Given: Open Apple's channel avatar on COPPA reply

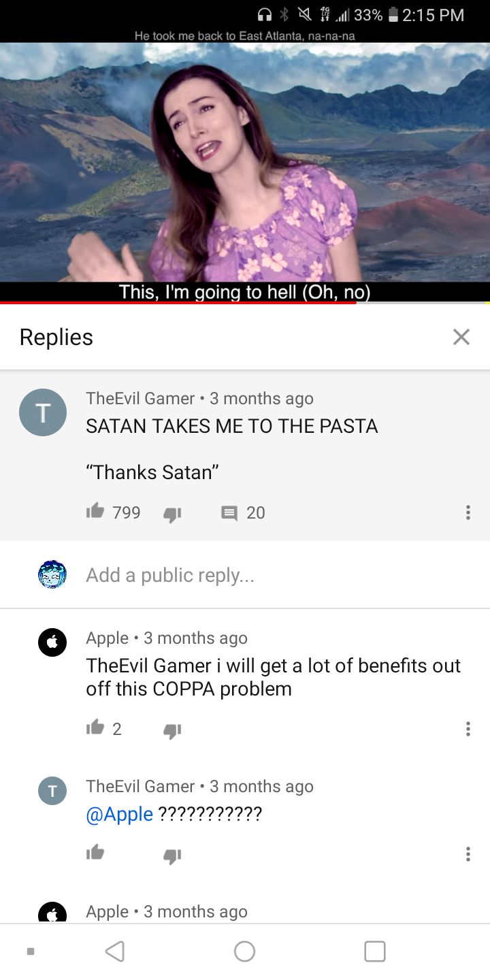Looking at the screenshot, I should (52, 642).
